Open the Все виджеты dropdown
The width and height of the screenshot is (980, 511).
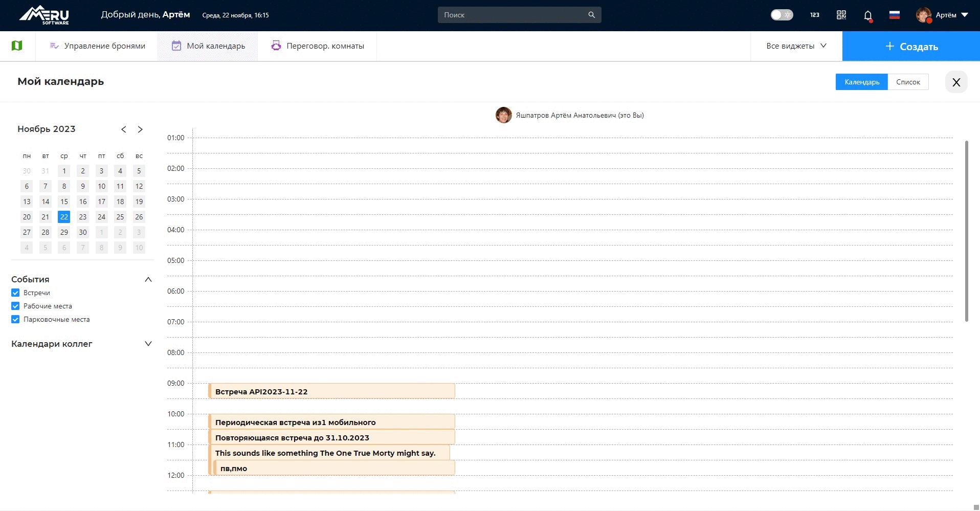pyautogui.click(x=796, y=46)
